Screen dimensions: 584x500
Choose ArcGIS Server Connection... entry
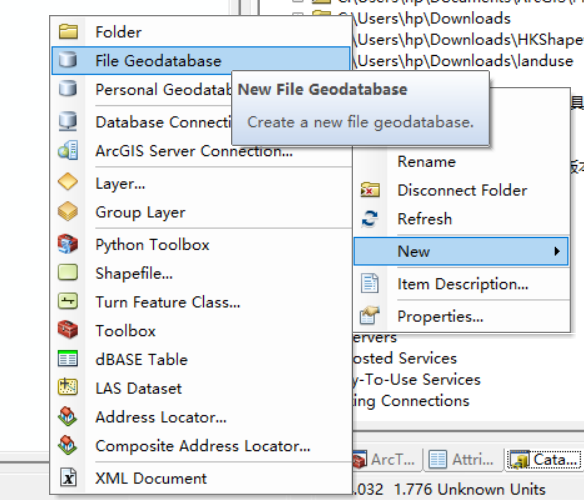[201, 152]
